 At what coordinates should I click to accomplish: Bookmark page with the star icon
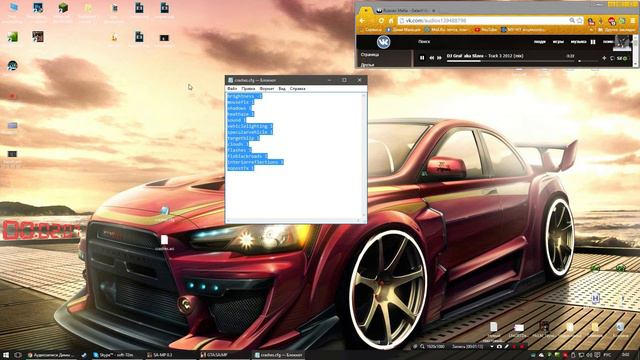[x=580, y=20]
